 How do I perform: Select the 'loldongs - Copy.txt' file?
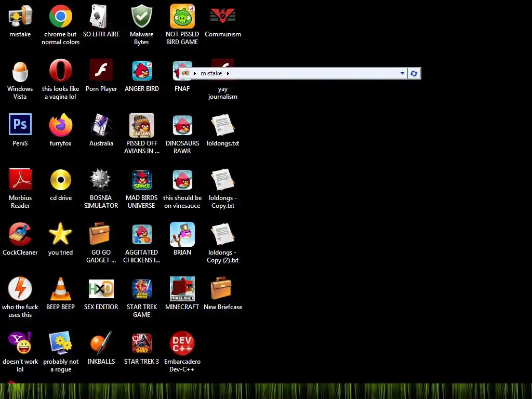[x=222, y=179]
